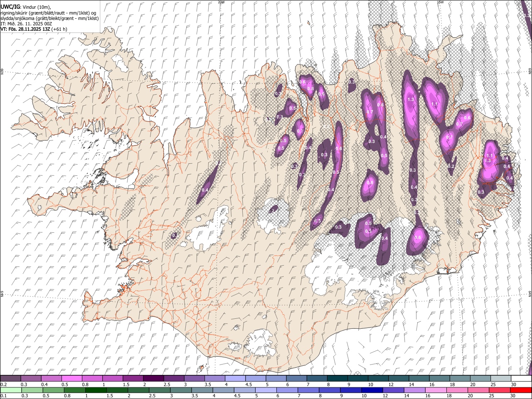Select the pale grey 25–30 snow-scale swatch
Image resolution: width=532 pixels, height=399 pixels.
coord(501,378)
